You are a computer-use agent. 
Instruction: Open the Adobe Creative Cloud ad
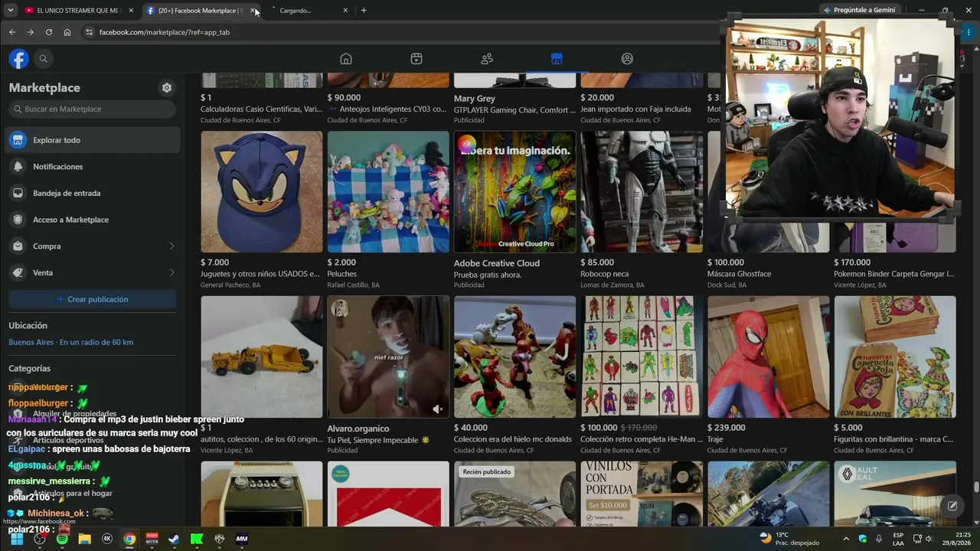point(514,192)
